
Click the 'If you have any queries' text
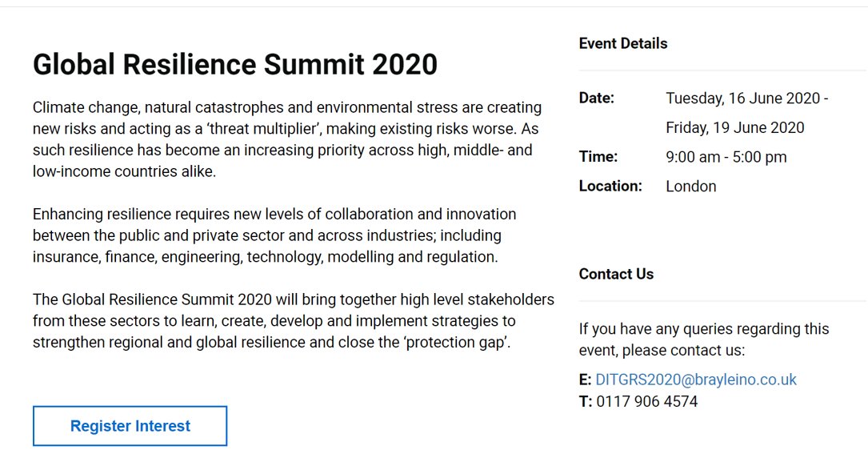704,339
